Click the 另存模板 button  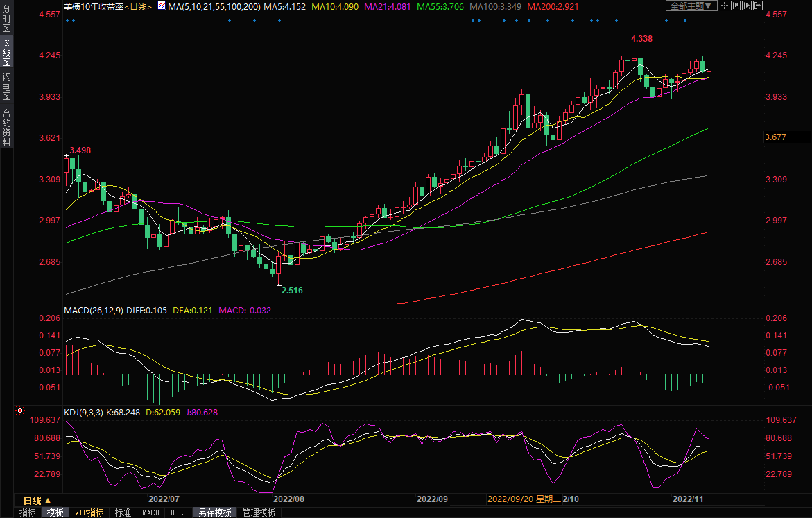(214, 512)
